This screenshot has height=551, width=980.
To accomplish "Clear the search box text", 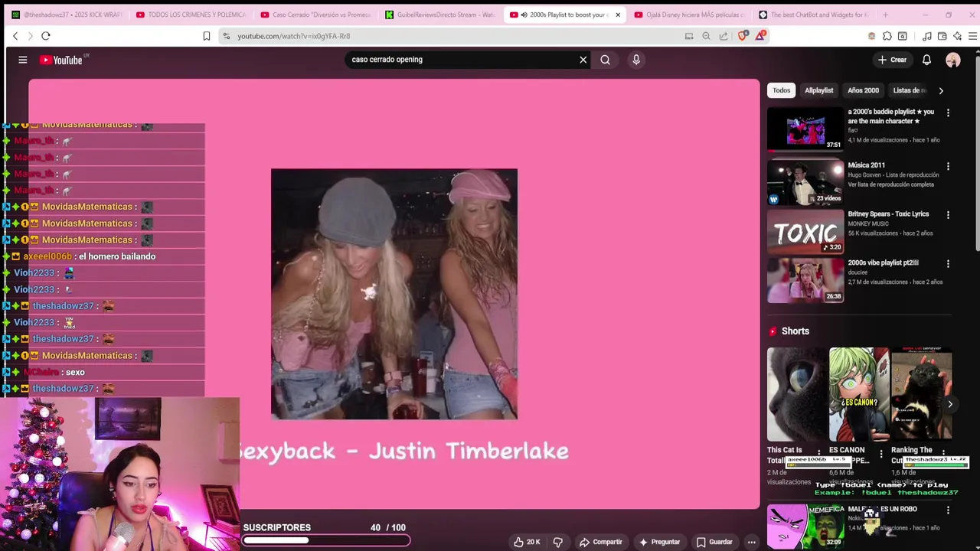I will click(583, 60).
